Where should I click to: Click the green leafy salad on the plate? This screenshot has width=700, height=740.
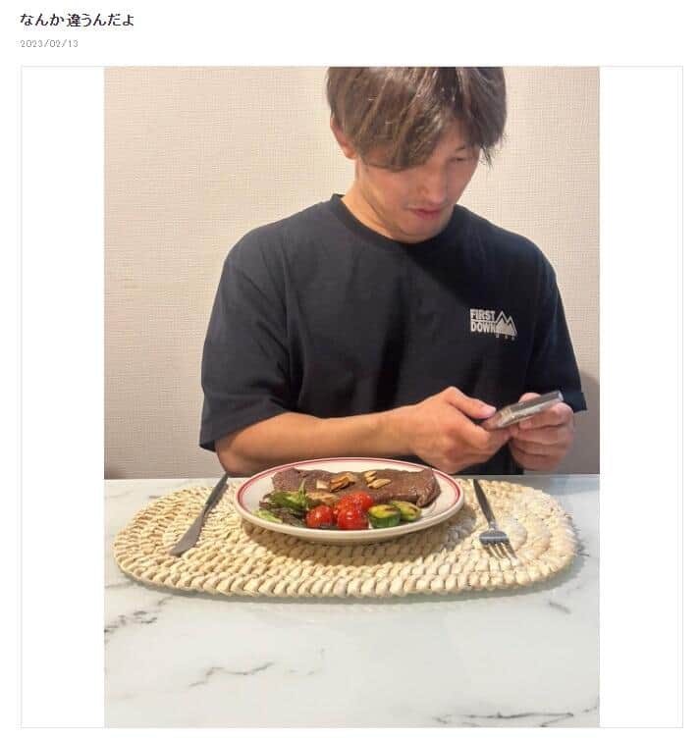point(283,505)
